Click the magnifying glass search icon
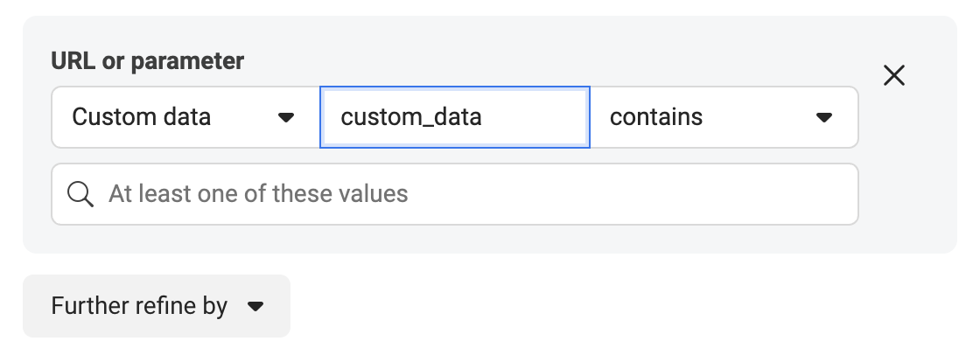Viewport: 980px width, 362px height. [x=80, y=194]
